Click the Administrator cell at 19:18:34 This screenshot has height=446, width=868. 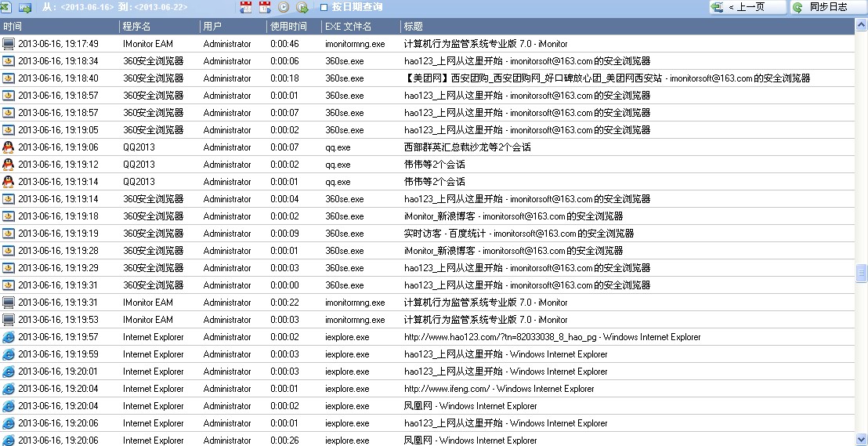[x=227, y=61]
